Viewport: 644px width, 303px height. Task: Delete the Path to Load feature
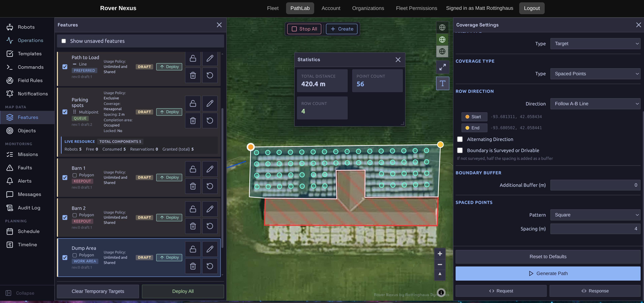click(193, 75)
